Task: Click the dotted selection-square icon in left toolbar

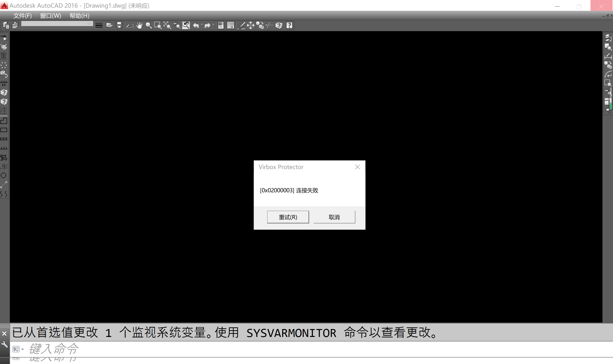Action: tap(4, 65)
